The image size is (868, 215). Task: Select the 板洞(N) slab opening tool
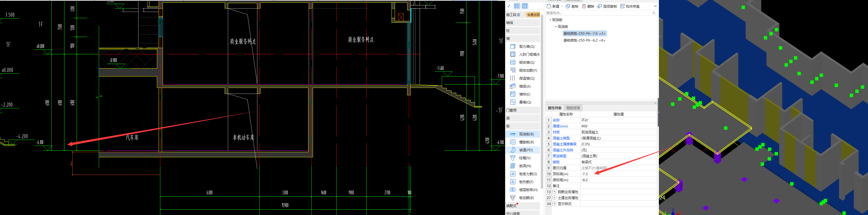pos(523,166)
